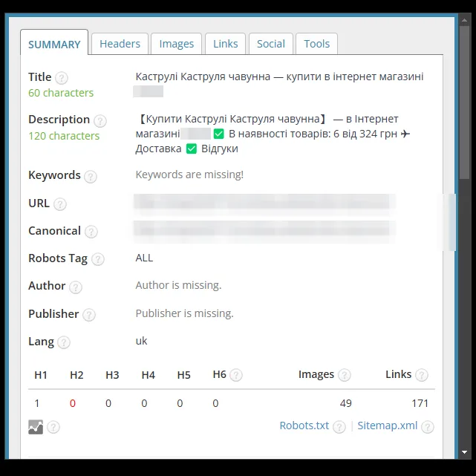Screen dimensions: 476x476
Task: Click the help icon next to Links column
Action: point(422,375)
